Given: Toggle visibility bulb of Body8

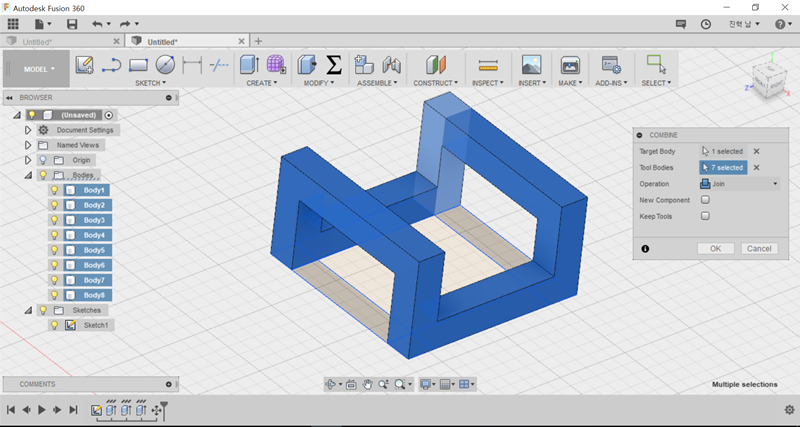Looking at the screenshot, I should 55,295.
